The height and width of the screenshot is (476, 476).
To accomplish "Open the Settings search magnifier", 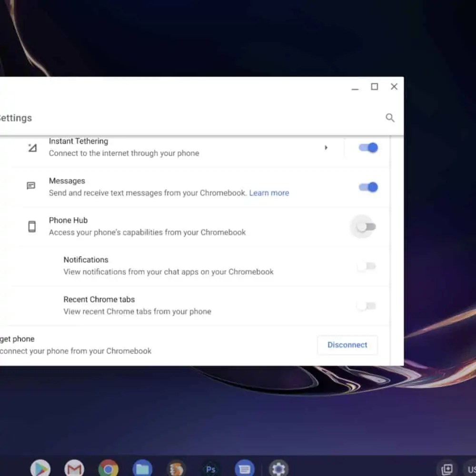I will pos(390,118).
